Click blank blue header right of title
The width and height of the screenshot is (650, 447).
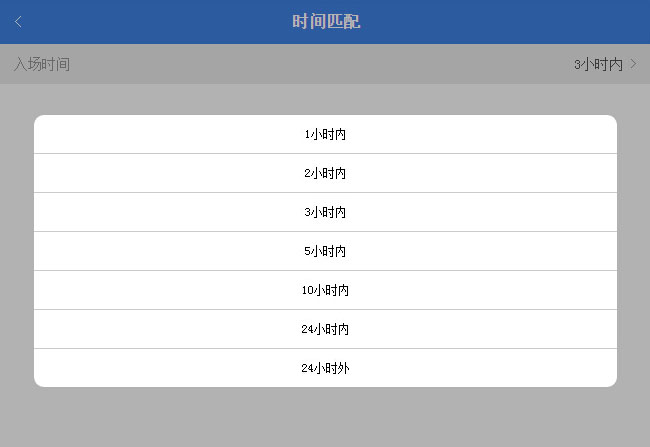tap(500, 22)
